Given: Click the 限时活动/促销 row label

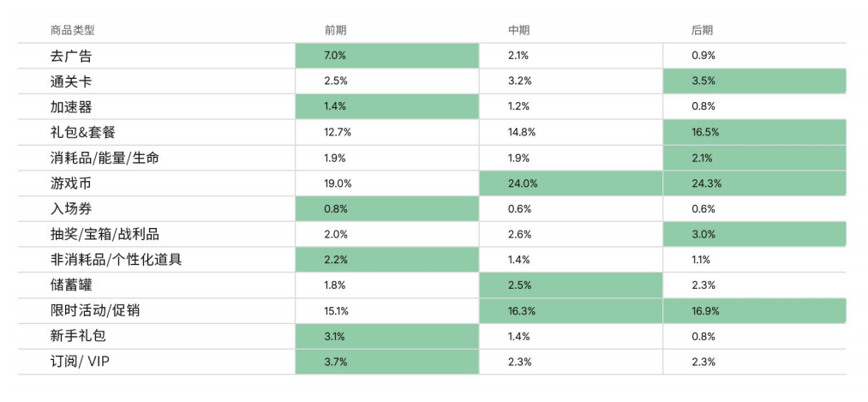Looking at the screenshot, I should [x=95, y=311].
